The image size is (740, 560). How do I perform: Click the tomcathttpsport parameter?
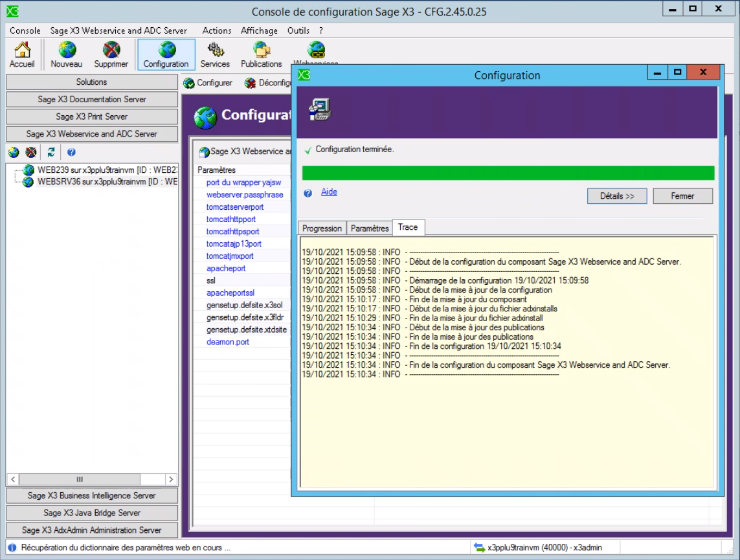232,232
